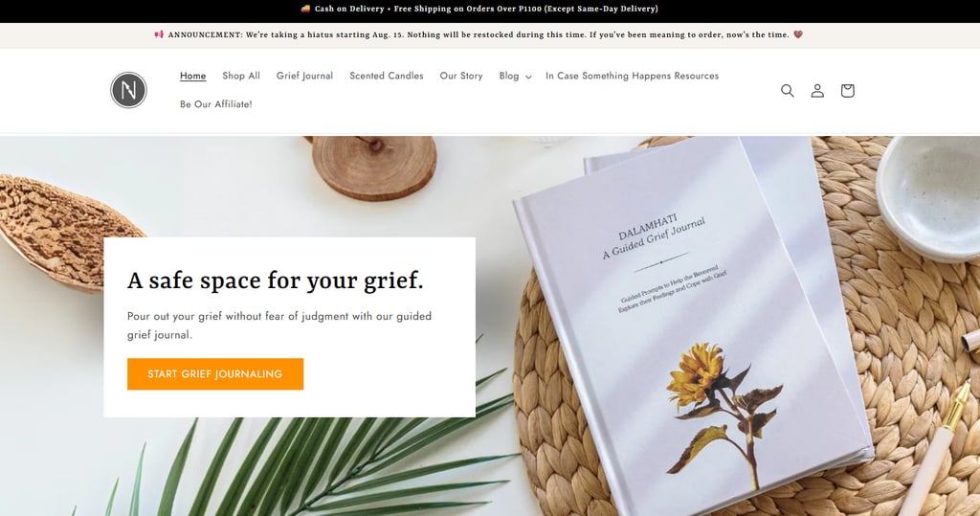Open the shopping cart icon
Image resolution: width=980 pixels, height=516 pixels.
[848, 91]
